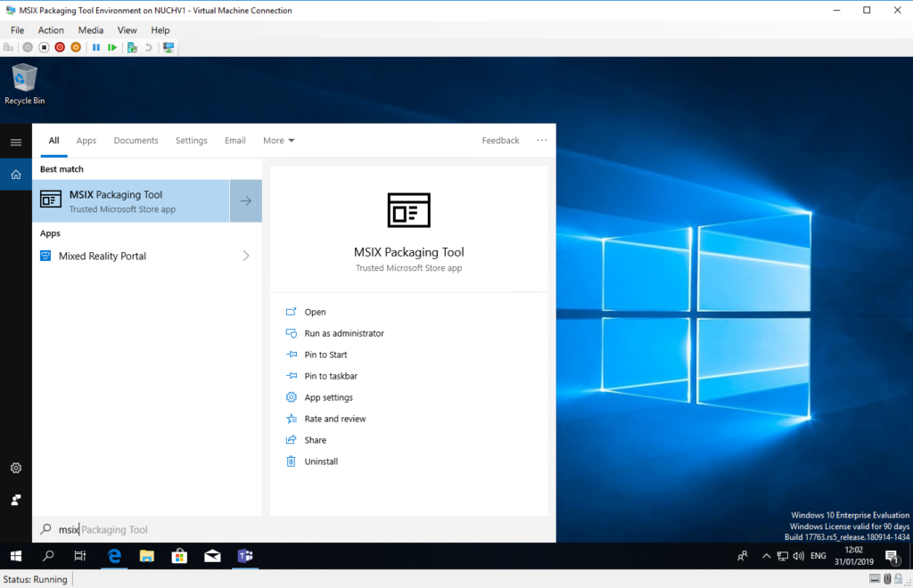Open the Action Center notifications icon

pos(892,557)
